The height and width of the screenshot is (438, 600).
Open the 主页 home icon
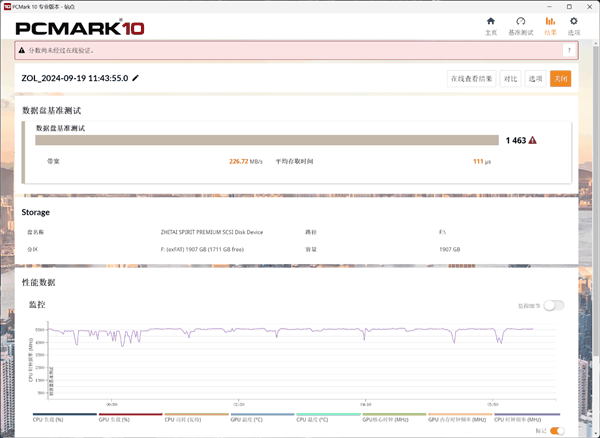[490, 24]
